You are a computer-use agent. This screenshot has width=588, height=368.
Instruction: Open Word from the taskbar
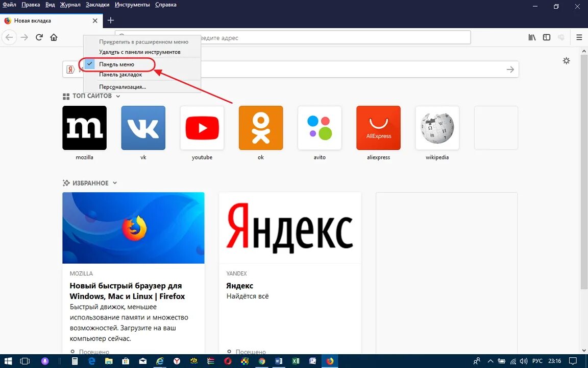279,361
